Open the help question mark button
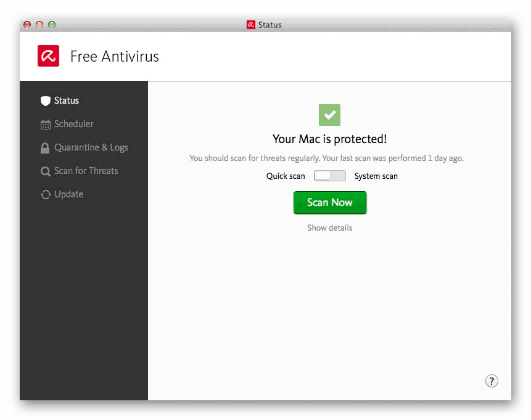The height and width of the screenshot is (420, 531). click(492, 381)
